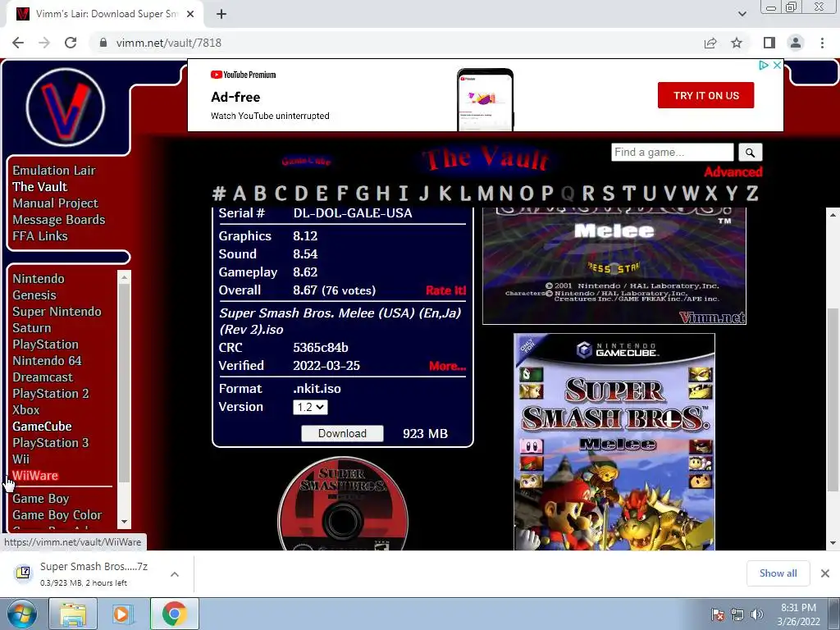
Task: Open the Emulation Lair menu link
Action: [54, 171]
